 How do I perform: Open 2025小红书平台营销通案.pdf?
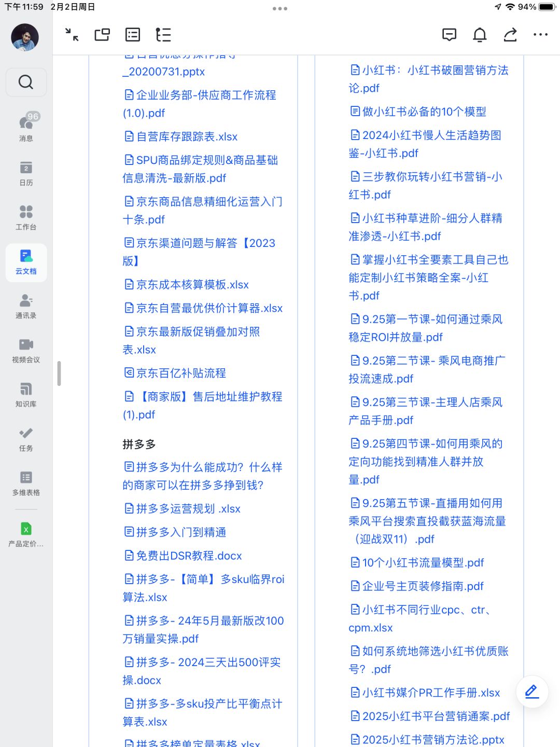[x=430, y=716]
